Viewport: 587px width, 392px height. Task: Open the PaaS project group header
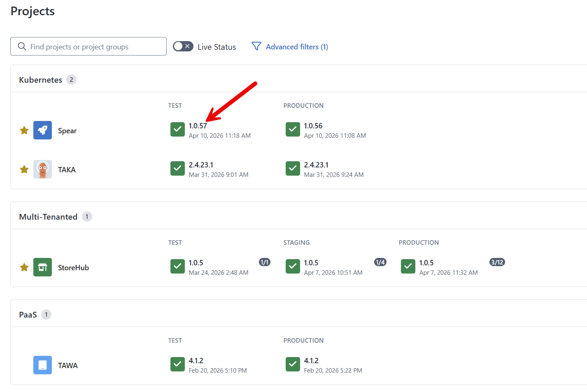pos(28,315)
